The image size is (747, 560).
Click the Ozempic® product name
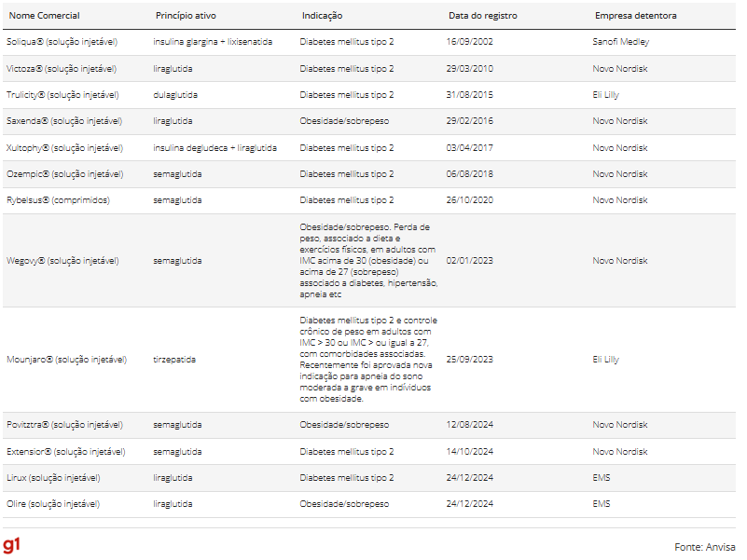click(62, 174)
